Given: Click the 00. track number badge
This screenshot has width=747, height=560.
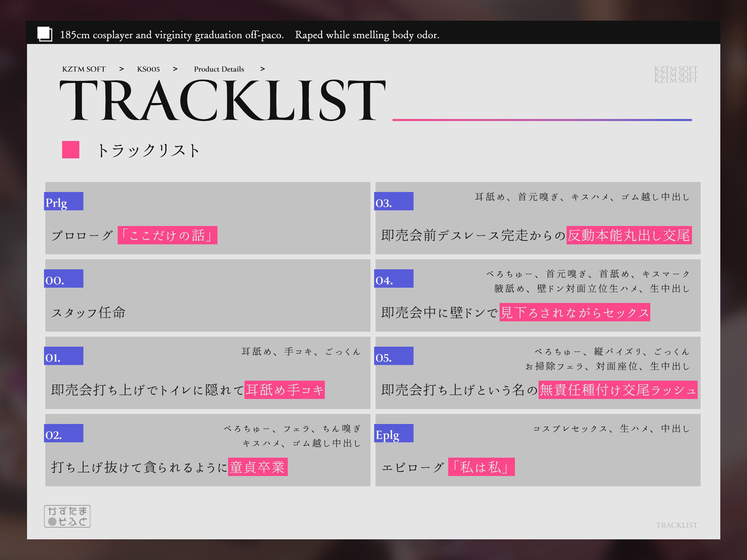Looking at the screenshot, I should pos(63,279).
